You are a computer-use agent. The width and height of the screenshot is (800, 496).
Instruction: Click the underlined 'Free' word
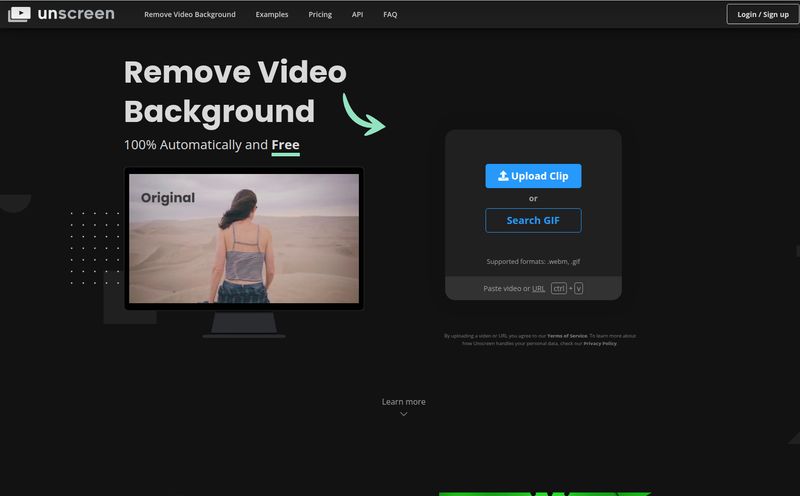click(x=285, y=145)
